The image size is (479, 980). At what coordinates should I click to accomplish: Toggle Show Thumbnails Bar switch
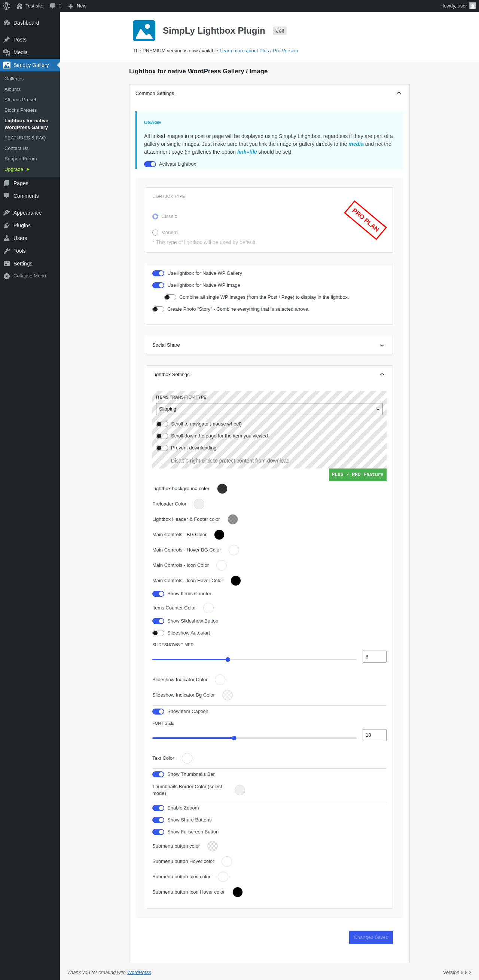click(158, 774)
